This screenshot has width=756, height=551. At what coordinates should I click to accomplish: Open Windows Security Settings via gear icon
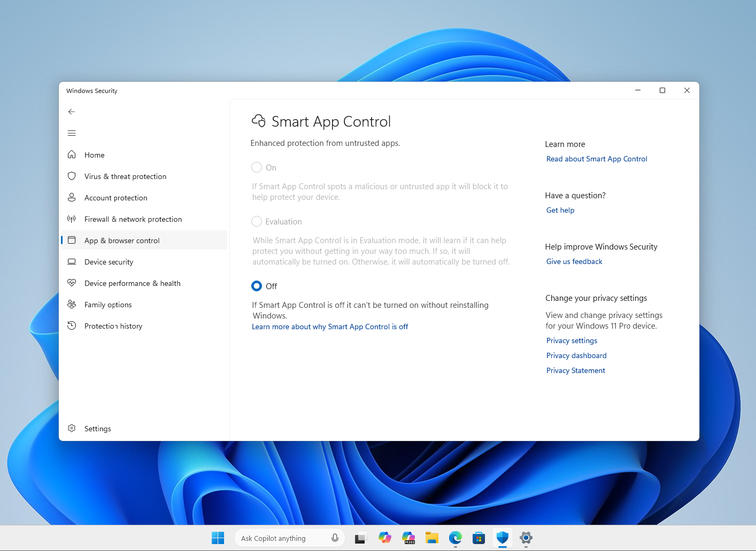pos(97,428)
